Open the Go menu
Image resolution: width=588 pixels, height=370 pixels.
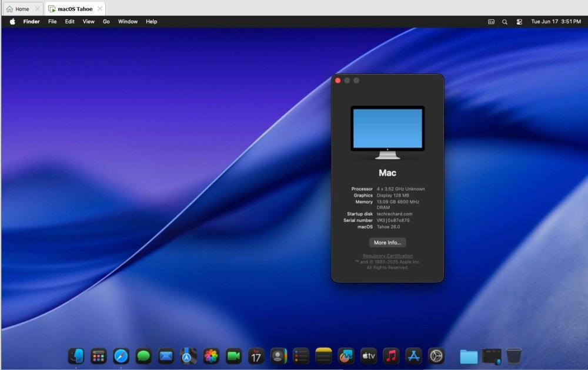[106, 22]
